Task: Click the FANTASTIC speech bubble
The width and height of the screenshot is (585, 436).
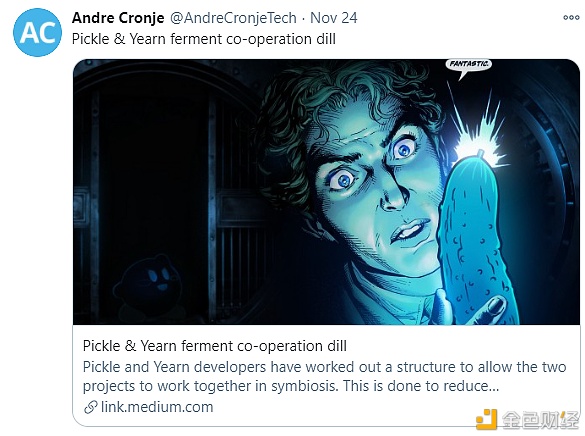Action: [x=469, y=66]
